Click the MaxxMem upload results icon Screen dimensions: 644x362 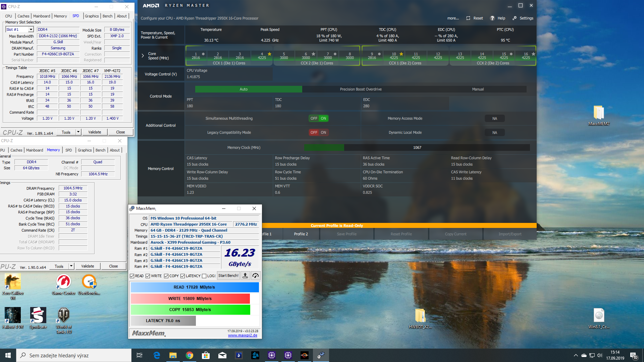(x=245, y=276)
